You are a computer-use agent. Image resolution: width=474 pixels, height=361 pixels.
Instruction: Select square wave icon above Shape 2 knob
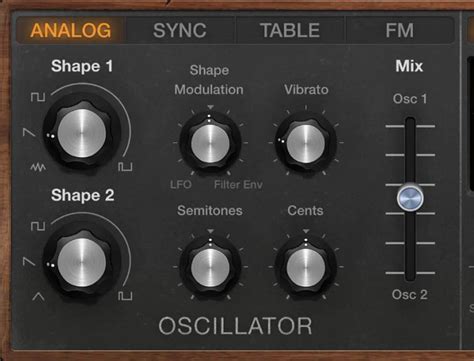[38, 226]
